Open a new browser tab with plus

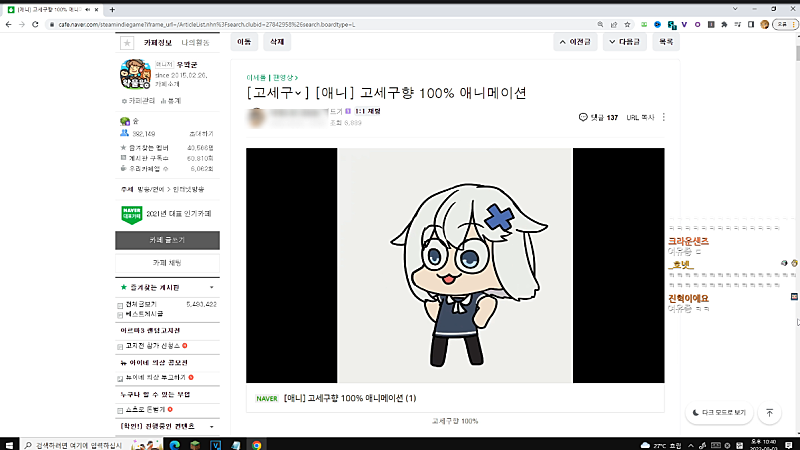point(112,9)
